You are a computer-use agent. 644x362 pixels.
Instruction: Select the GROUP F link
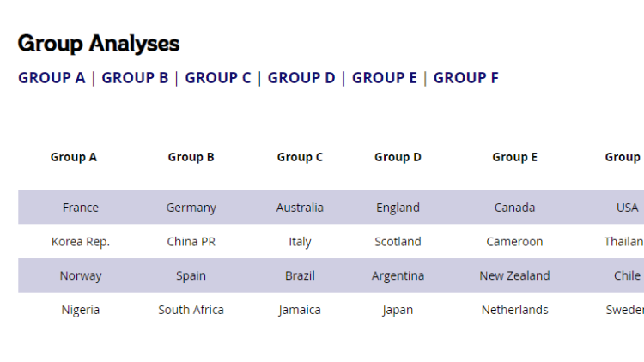coord(465,77)
